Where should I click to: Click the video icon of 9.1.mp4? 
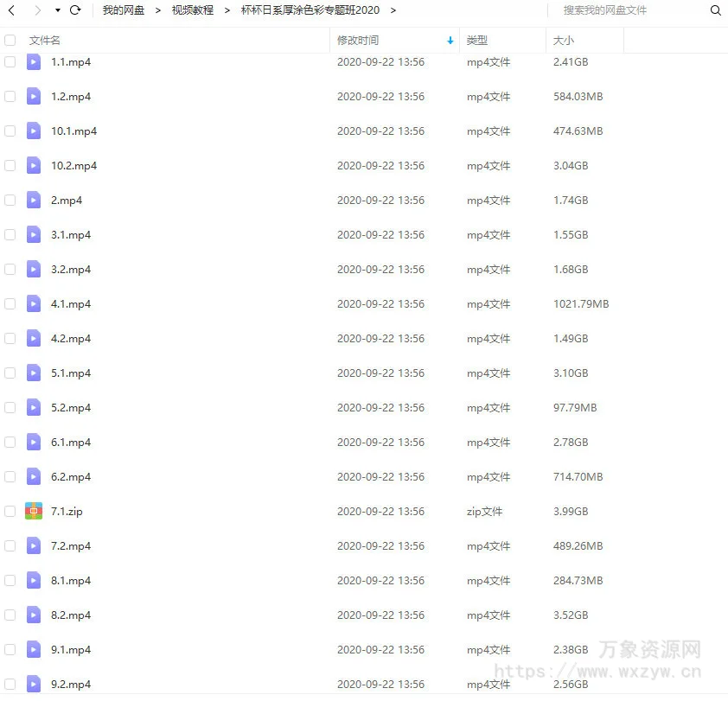tap(34, 649)
